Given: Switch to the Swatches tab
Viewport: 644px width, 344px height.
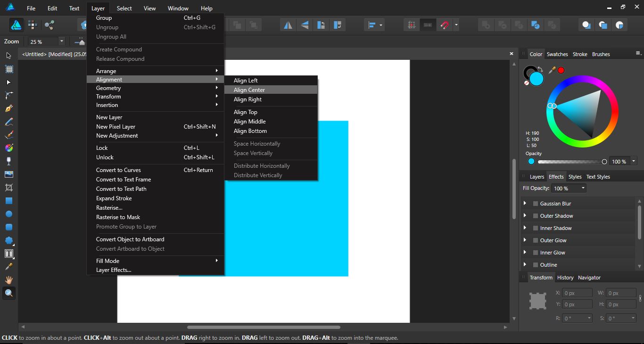Looking at the screenshot, I should pyautogui.click(x=557, y=54).
